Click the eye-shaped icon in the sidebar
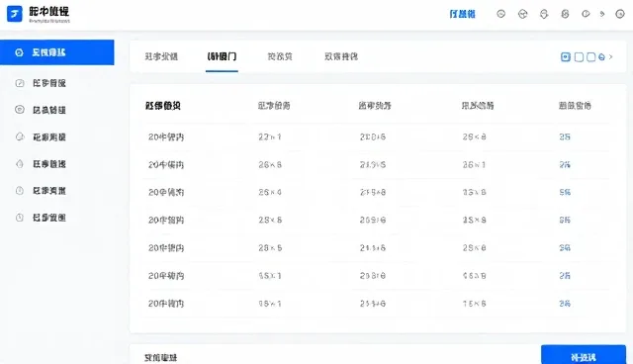This screenshot has height=364, width=633. coord(20,110)
